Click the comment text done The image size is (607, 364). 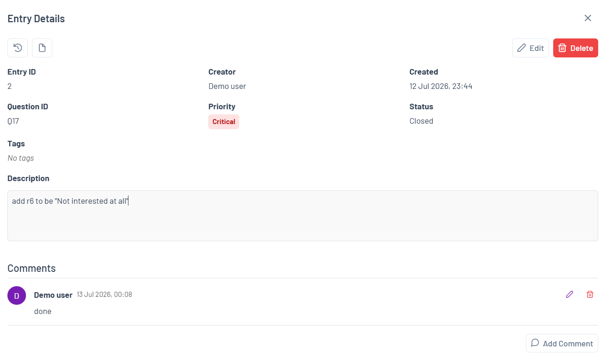pos(43,311)
